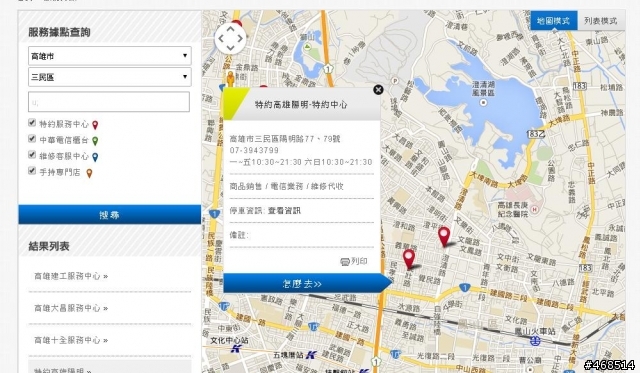The width and height of the screenshot is (640, 373).
Task: Click the 高雄長庚紀念醫院 hospital icon
Action: (535, 209)
